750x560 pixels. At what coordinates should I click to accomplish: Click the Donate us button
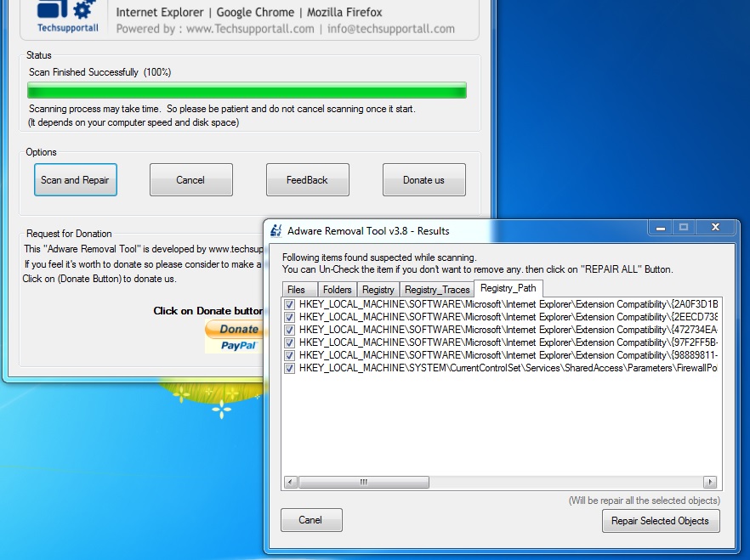coord(423,179)
